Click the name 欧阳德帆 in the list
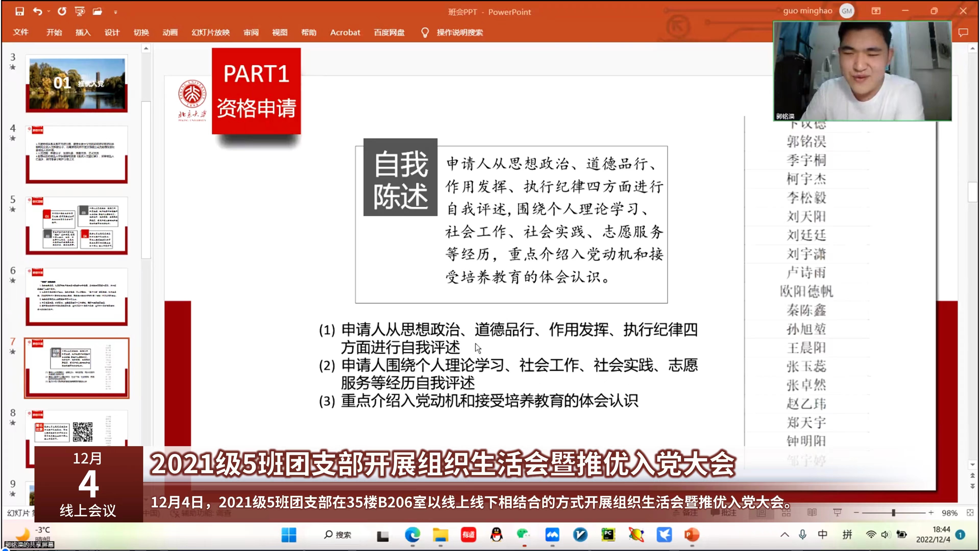Viewport: 980px width, 551px height. pos(806,291)
